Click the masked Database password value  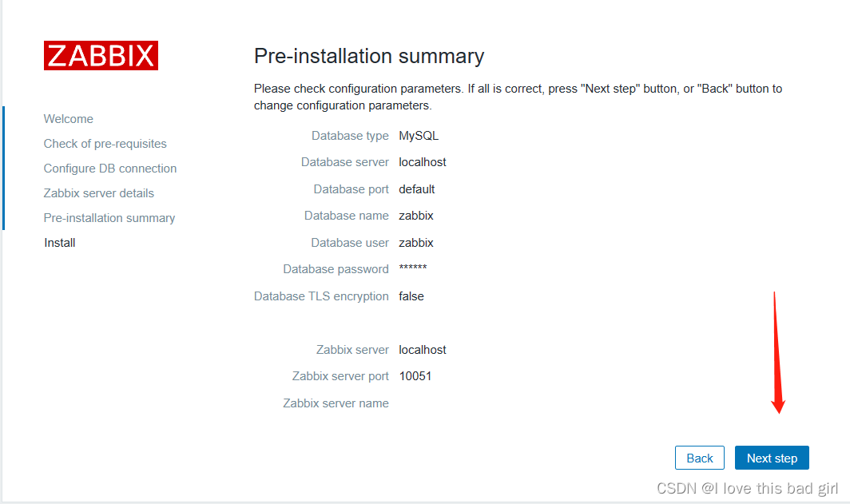[414, 268]
